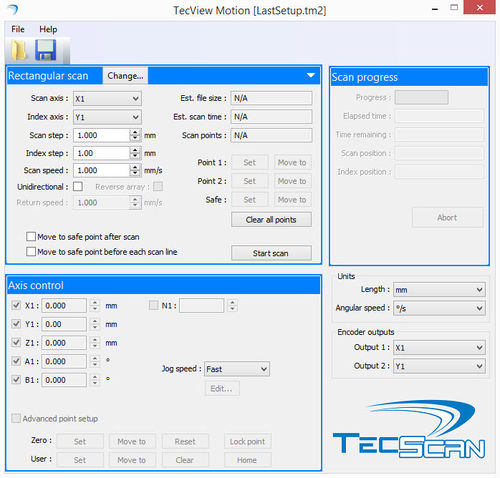Click the Change... scan type button
Screen dimensions: 500x478
click(x=125, y=76)
